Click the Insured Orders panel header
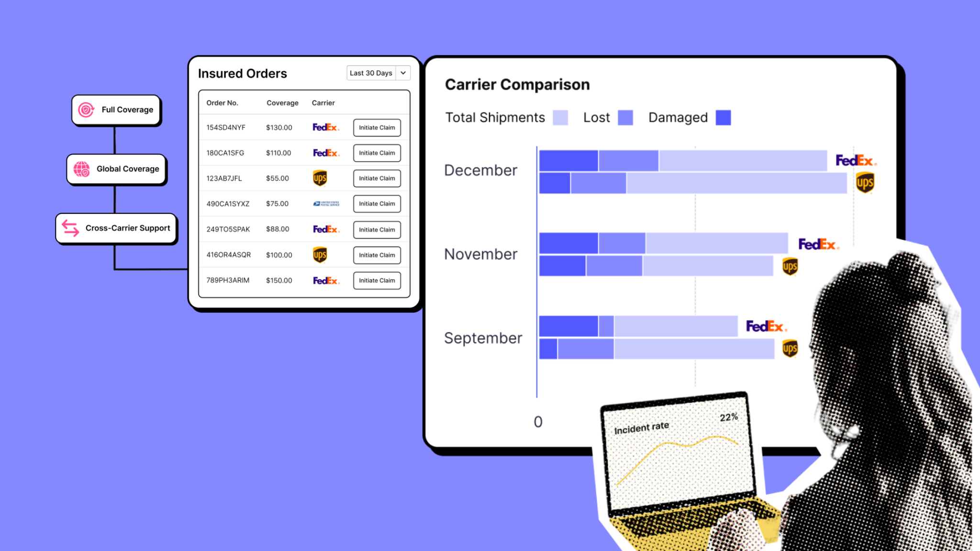The height and width of the screenshot is (551, 980). (x=243, y=73)
